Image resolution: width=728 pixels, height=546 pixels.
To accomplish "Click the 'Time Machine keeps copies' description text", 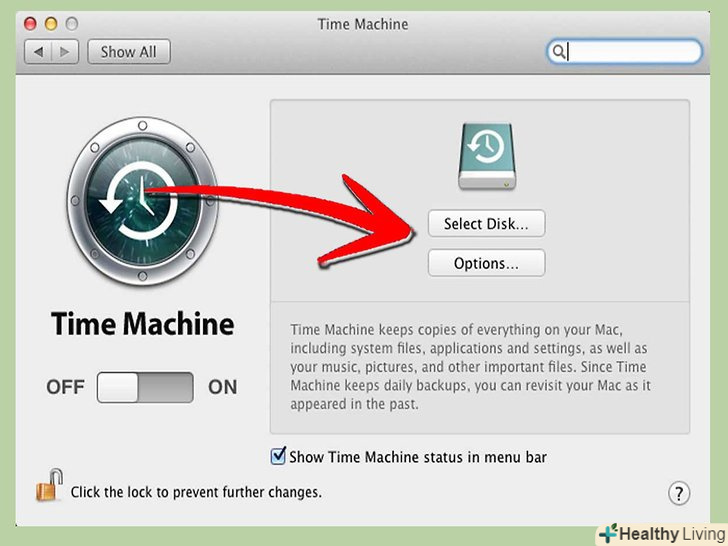I will pos(470,367).
